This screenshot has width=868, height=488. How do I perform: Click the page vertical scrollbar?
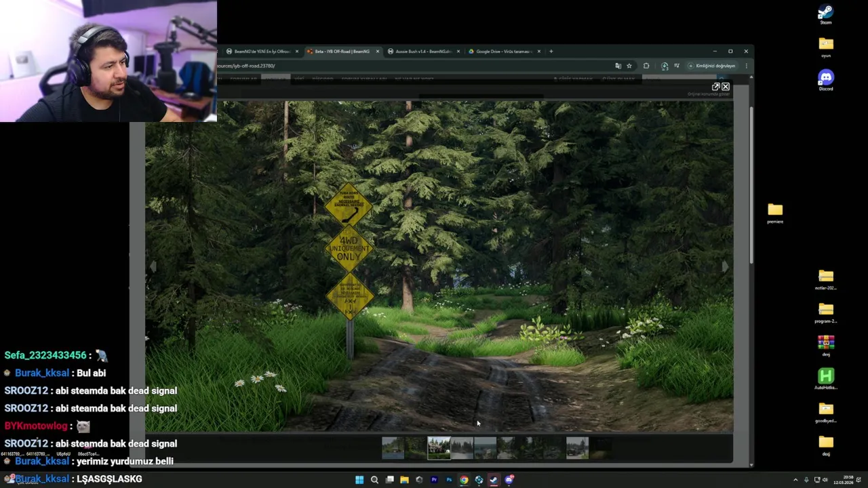(751, 185)
